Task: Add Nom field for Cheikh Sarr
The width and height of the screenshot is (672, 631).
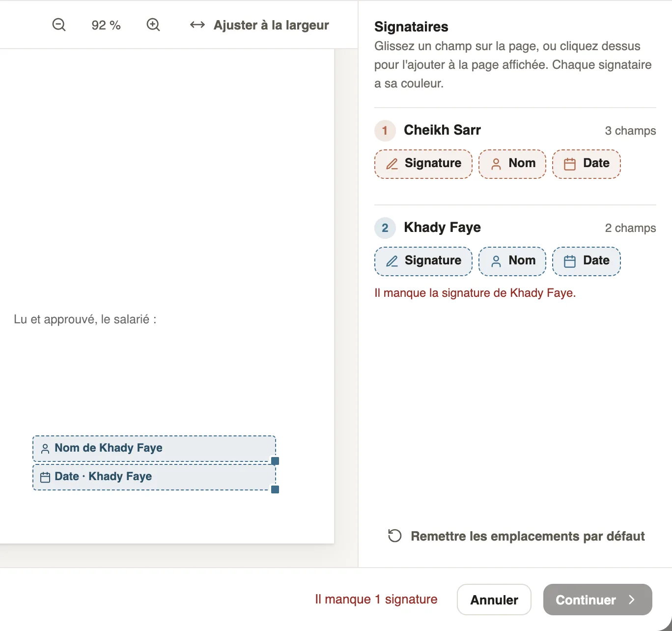Action: click(512, 164)
